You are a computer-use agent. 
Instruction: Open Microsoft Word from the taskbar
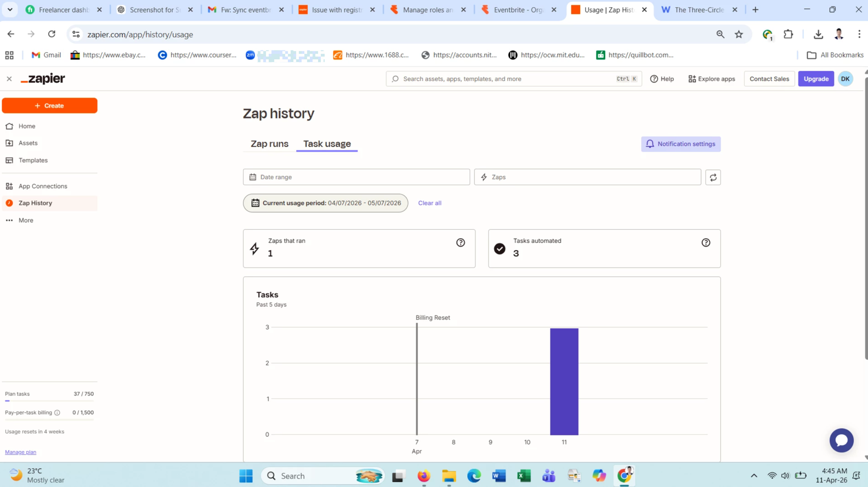(x=498, y=475)
